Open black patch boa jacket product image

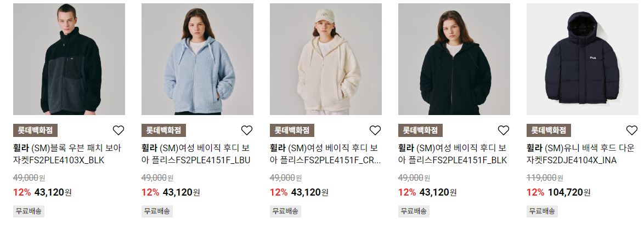click(69, 59)
